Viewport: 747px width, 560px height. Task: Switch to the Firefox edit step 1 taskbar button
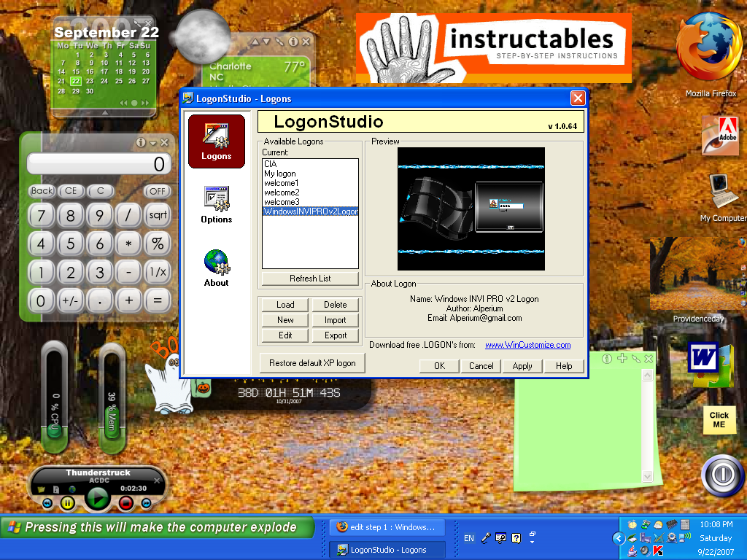tap(387, 527)
